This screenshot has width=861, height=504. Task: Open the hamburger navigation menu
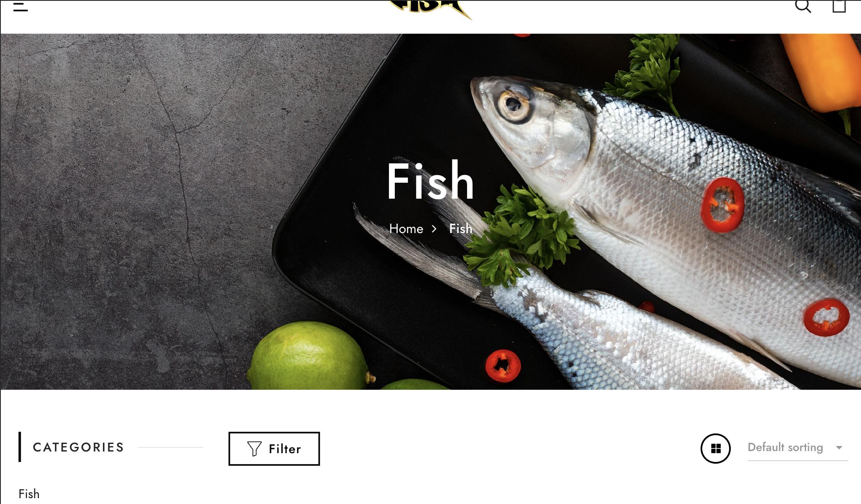pos(21,6)
